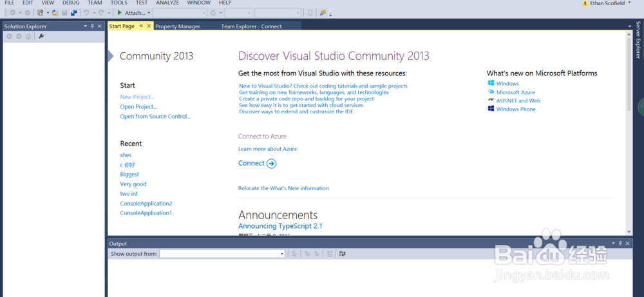Viewport: 644px width, 297px height.
Task: Click the Clear All icon in Output toolbar
Action: [x=329, y=254]
